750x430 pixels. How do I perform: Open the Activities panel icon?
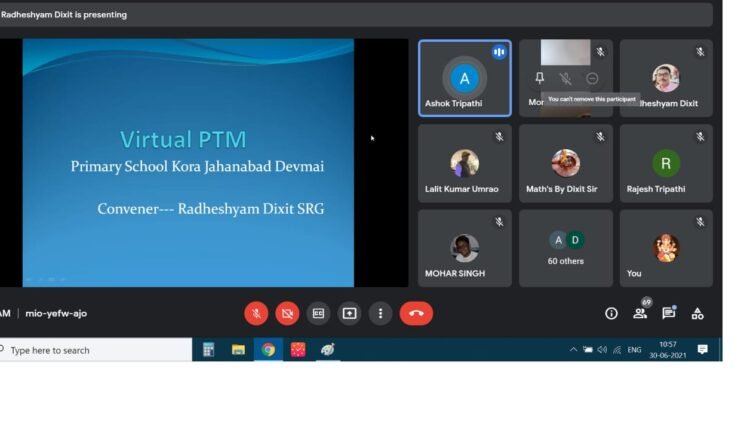click(698, 313)
